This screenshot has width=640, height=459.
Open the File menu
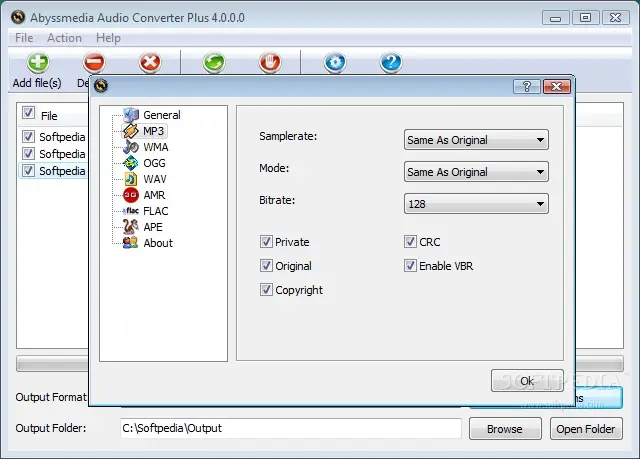pos(24,38)
